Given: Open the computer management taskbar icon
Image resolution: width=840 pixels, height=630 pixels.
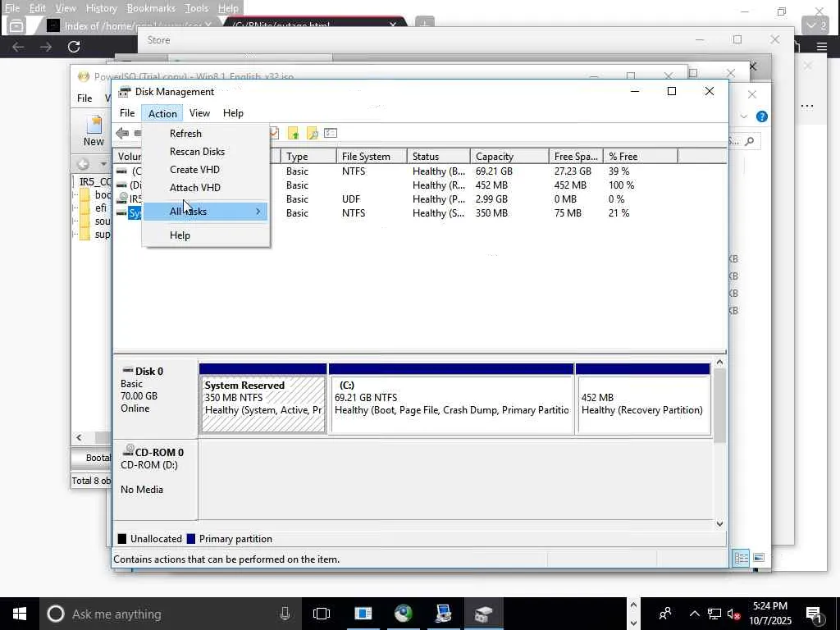Looking at the screenshot, I should pyautogui.click(x=443, y=614).
